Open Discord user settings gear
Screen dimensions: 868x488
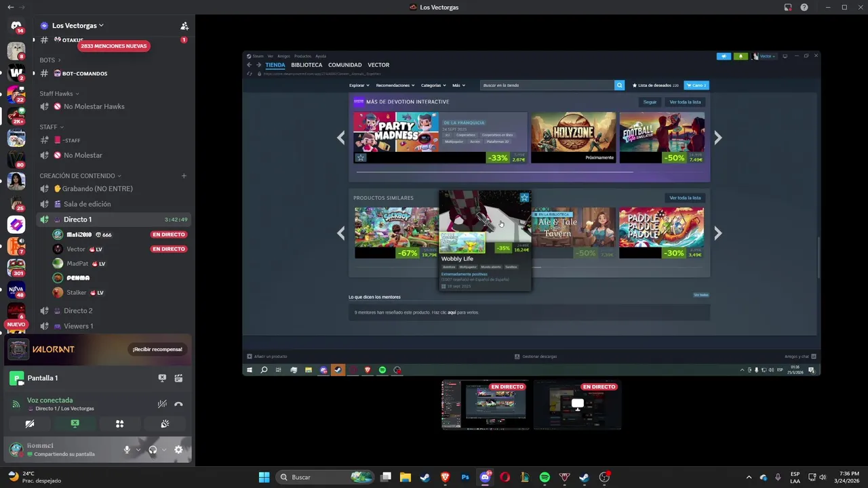click(178, 449)
